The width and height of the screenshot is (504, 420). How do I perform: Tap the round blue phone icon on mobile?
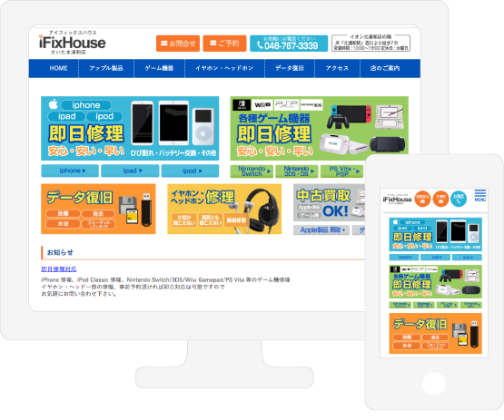click(459, 199)
